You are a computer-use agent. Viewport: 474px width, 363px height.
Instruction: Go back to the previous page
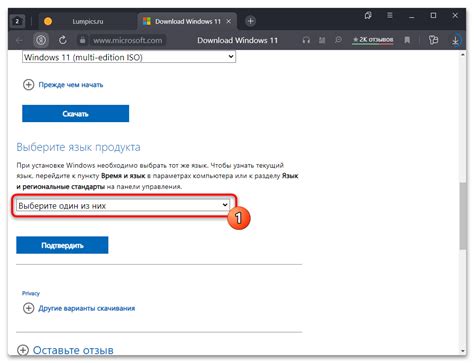(x=19, y=40)
